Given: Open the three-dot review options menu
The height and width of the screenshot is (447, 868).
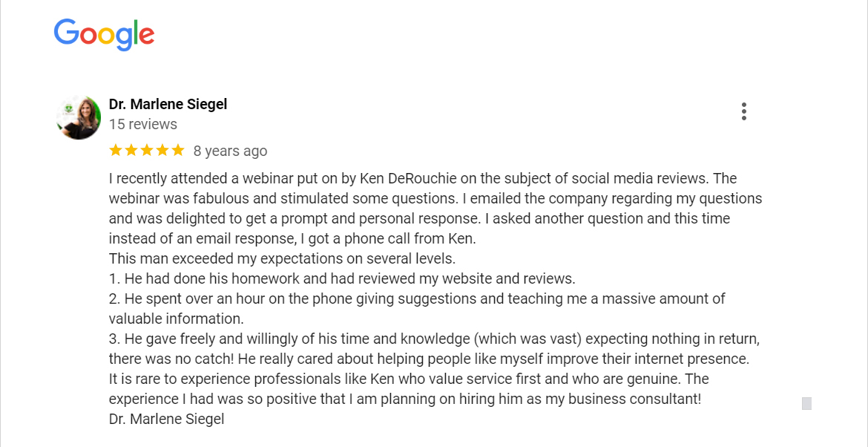Looking at the screenshot, I should coord(743,111).
